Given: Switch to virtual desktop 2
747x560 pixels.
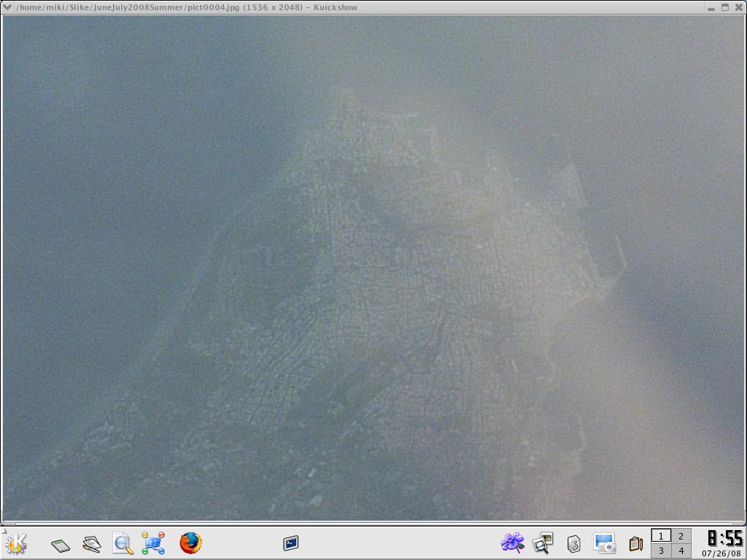Looking at the screenshot, I should 681,536.
